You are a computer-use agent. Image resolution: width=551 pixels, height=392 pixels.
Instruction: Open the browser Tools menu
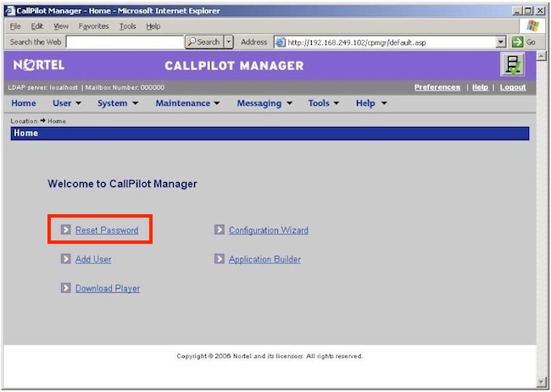pos(127,26)
